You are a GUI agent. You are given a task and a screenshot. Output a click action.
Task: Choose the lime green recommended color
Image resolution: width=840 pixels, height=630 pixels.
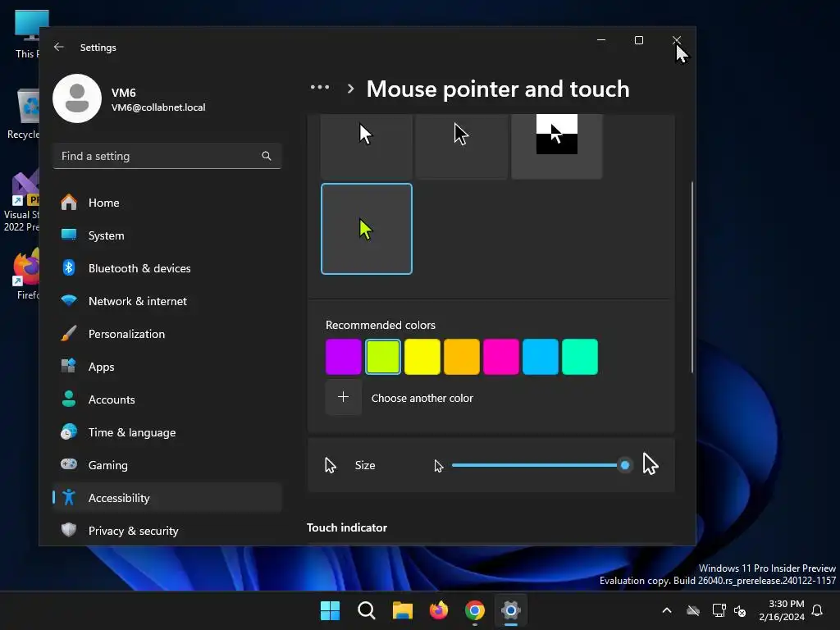coord(383,357)
